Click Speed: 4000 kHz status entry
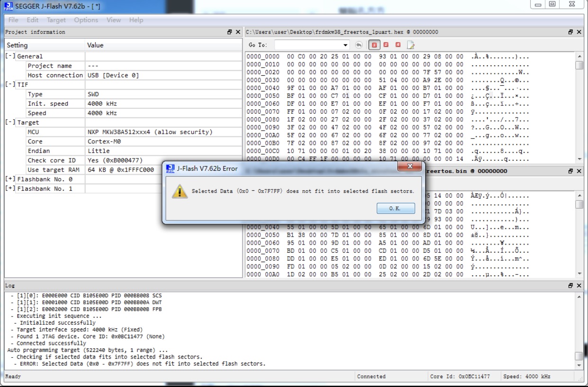The width and height of the screenshot is (588, 387). [527, 377]
